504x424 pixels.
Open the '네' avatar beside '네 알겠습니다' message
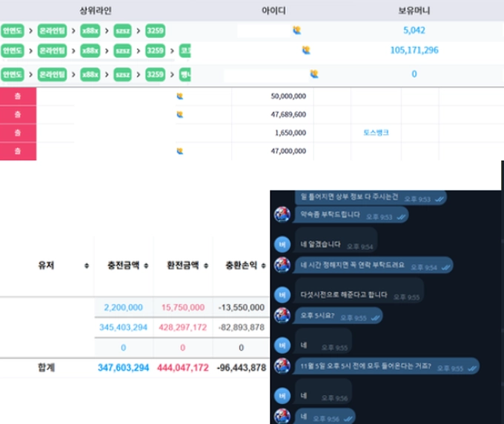pyautogui.click(x=282, y=244)
